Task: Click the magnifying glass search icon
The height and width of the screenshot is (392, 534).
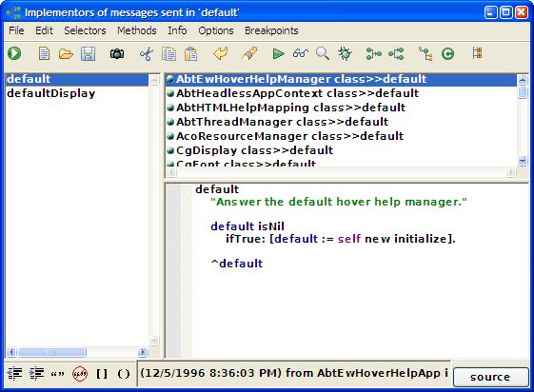Action: pyautogui.click(x=322, y=54)
